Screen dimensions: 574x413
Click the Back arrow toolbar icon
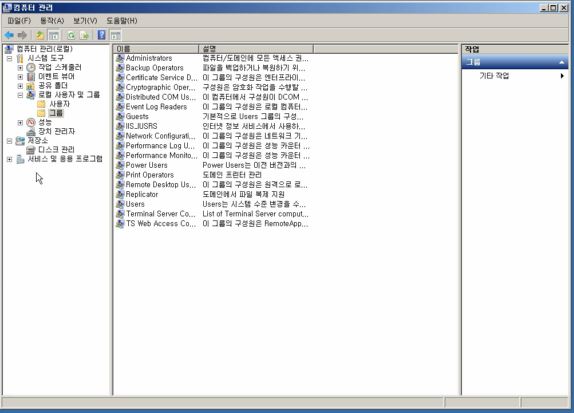9,35
